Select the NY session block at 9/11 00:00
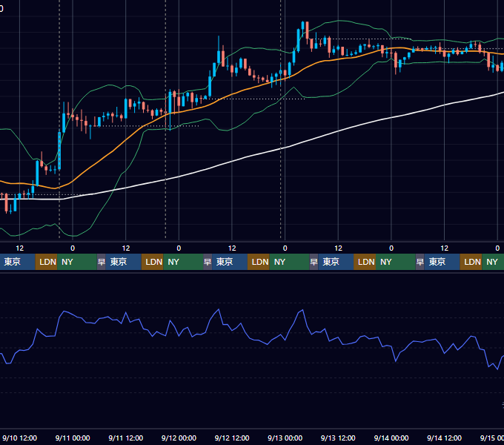The image size is (504, 445). 77,262
